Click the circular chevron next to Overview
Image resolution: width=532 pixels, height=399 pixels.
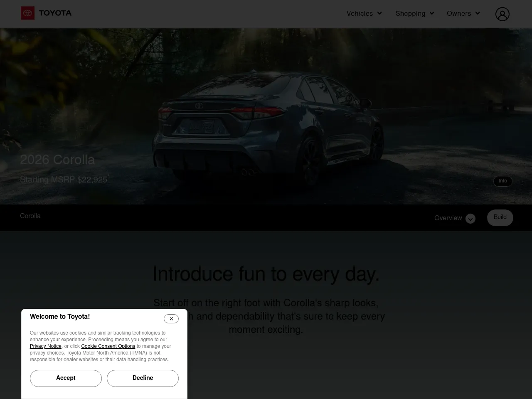click(470, 219)
